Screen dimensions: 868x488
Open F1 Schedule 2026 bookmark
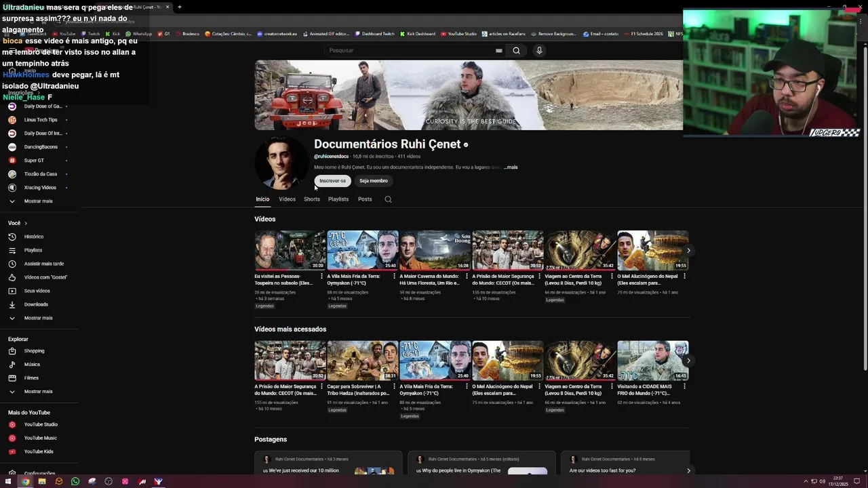pyautogui.click(x=644, y=34)
